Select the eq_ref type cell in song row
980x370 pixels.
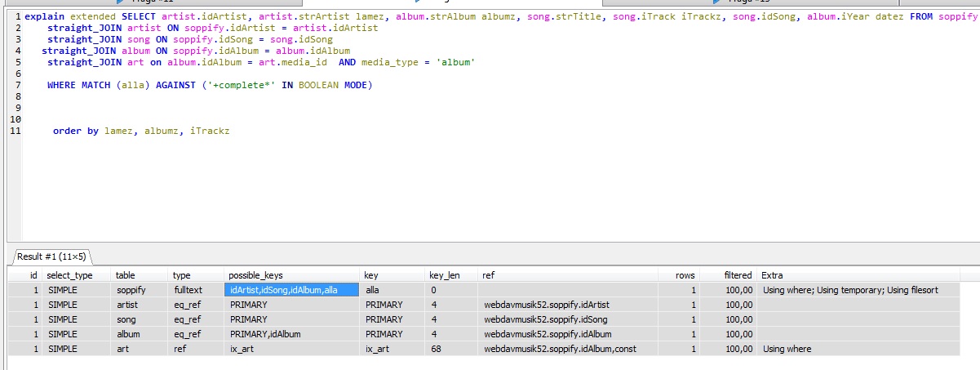196,319
